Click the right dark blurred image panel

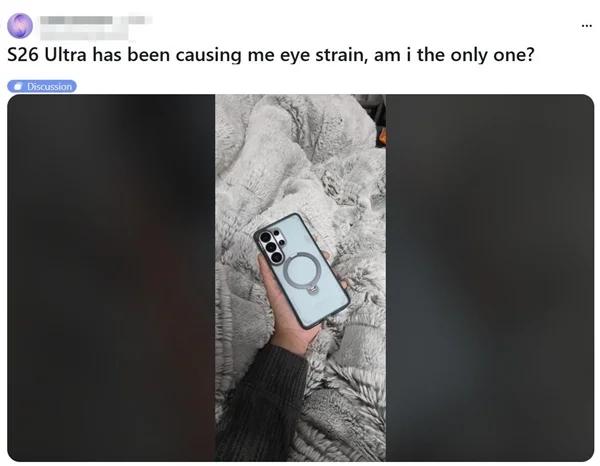(x=490, y=278)
